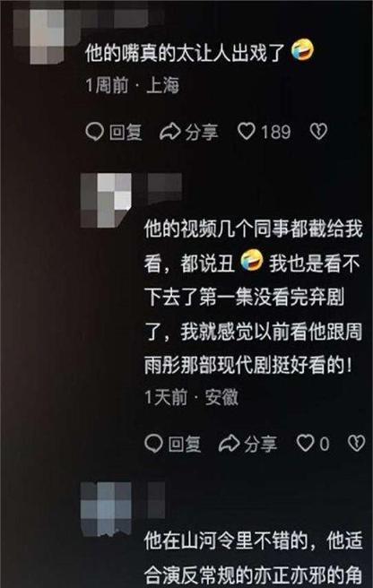Click share arrow icon on Anhui comment
The height and width of the screenshot is (588, 373).
click(x=230, y=444)
